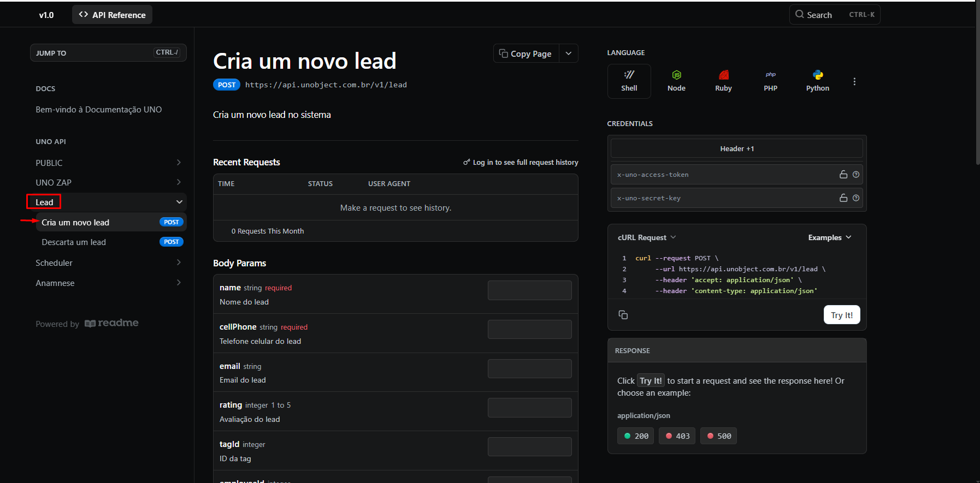Open the cURL Request dropdown

pos(647,237)
